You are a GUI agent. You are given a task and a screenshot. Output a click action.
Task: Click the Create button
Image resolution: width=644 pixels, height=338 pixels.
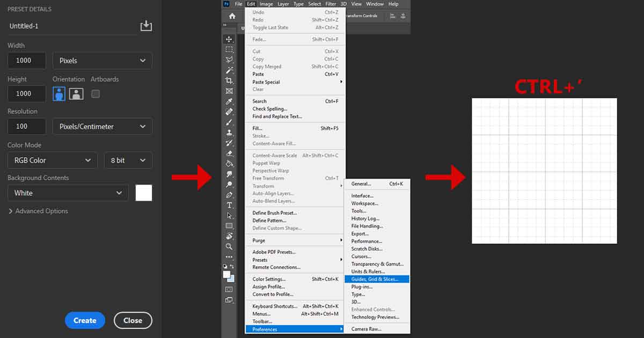85,320
